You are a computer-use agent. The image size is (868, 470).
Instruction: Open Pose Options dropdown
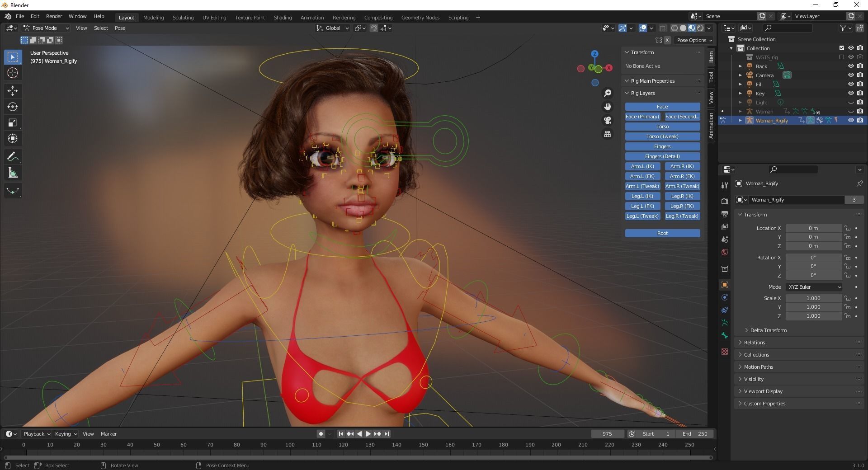click(694, 40)
